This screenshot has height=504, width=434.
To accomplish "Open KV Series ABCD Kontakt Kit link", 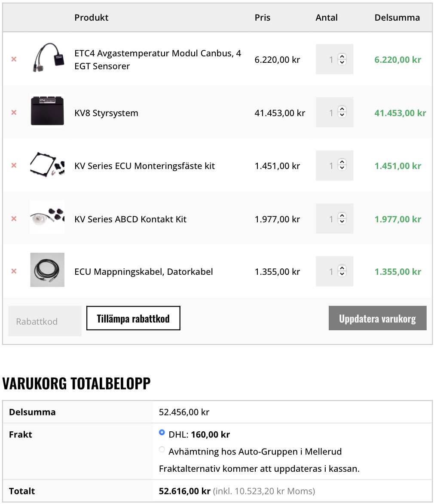I will pyautogui.click(x=131, y=219).
